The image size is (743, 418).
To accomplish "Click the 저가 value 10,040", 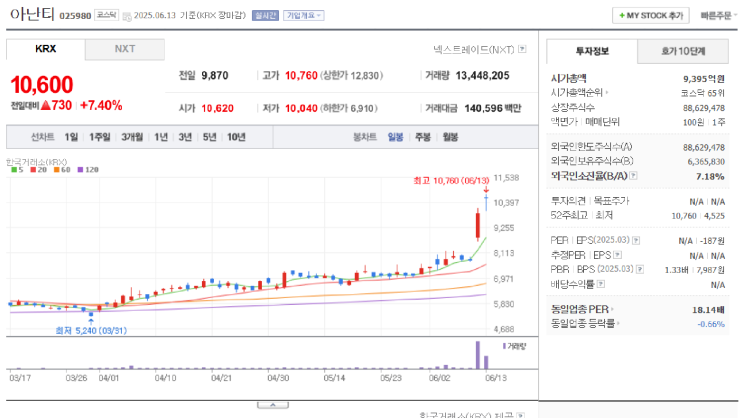I will (301, 108).
